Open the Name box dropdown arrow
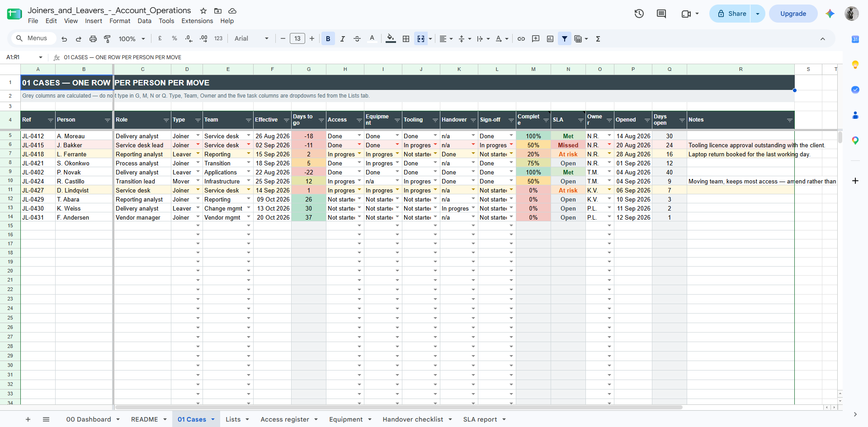This screenshot has height=427, width=868. pos(41,57)
